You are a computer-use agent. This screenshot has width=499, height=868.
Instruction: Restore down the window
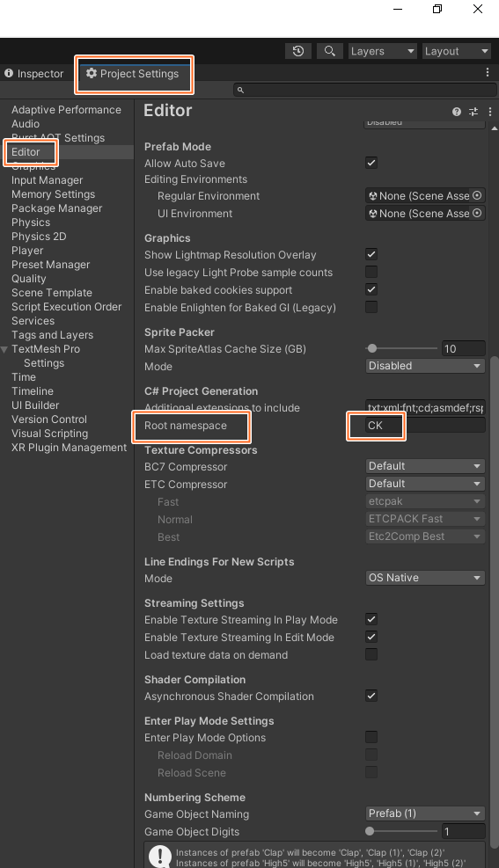[x=437, y=9]
